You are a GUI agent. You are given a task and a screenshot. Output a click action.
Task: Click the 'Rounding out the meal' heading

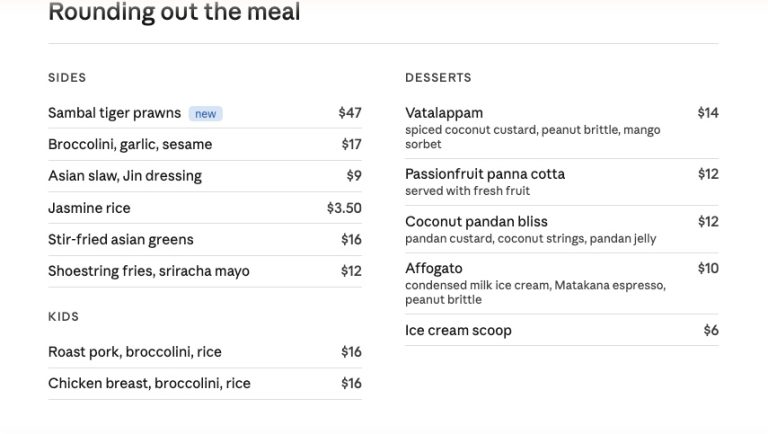click(x=174, y=13)
